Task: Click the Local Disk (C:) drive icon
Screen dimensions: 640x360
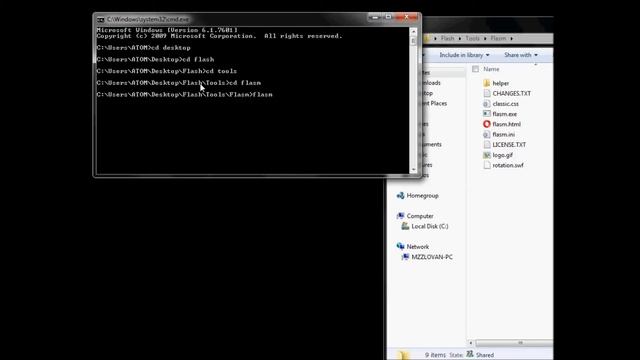Action: pos(405,226)
